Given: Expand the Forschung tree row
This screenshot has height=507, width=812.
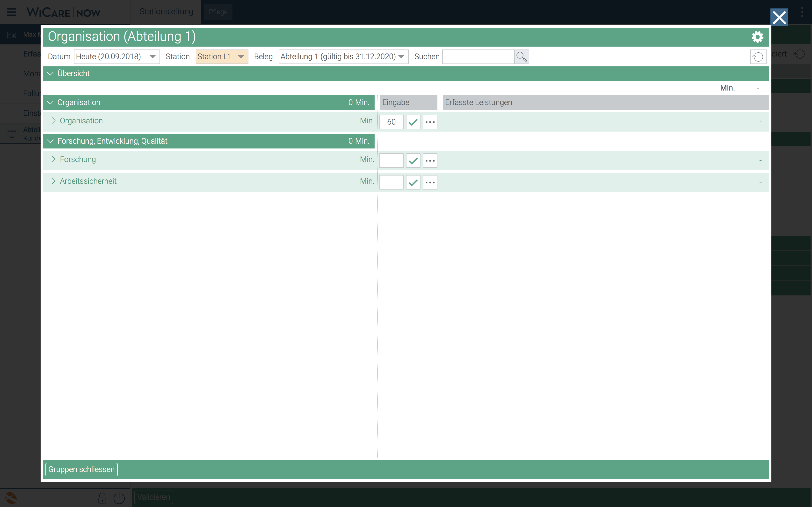Looking at the screenshot, I should 53,159.
